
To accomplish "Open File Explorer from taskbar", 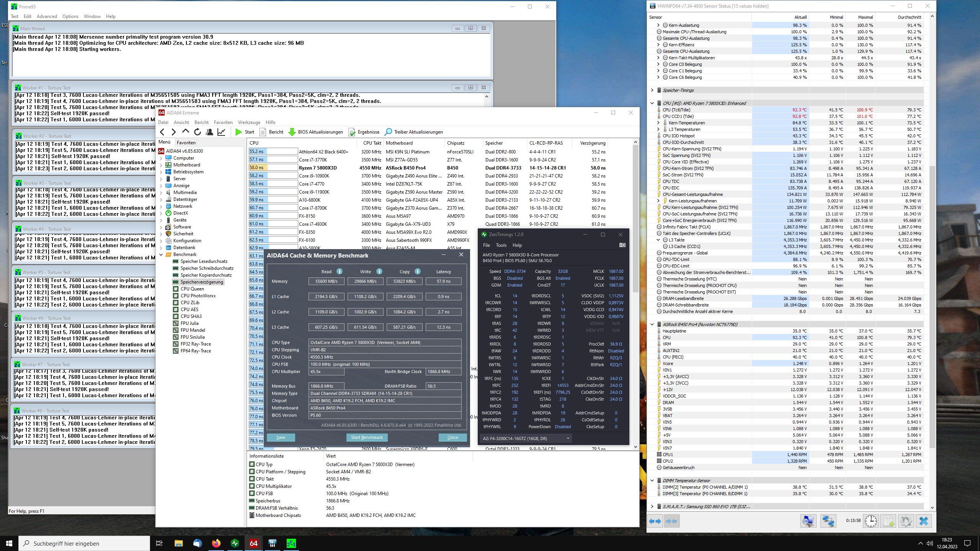I will click(x=178, y=543).
